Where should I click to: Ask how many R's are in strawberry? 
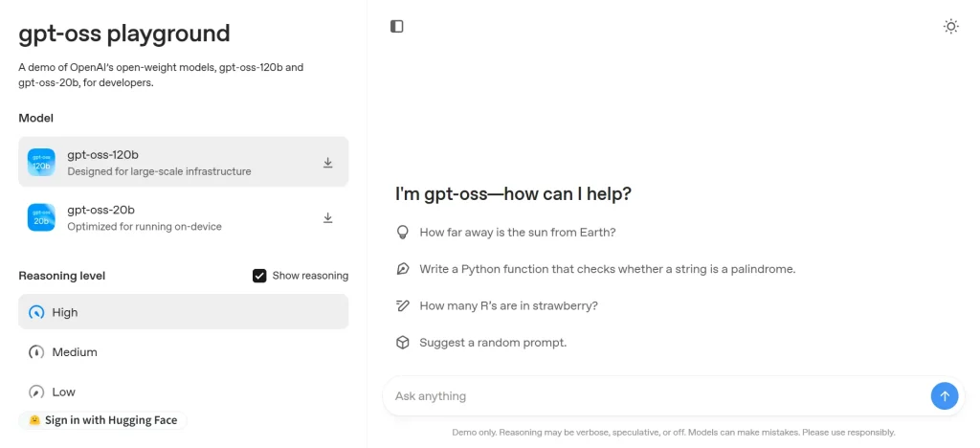[x=509, y=305]
